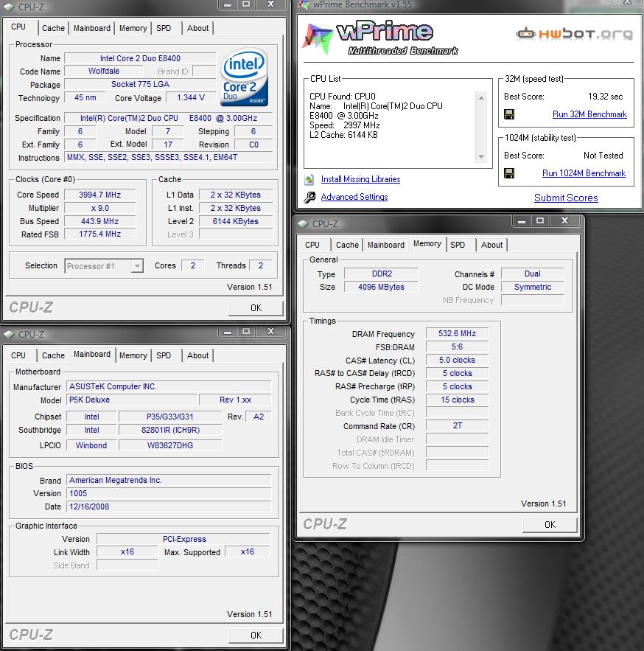Click the HWBOT.org logo in wPrime
This screenshot has width=644, height=651.
575,33
